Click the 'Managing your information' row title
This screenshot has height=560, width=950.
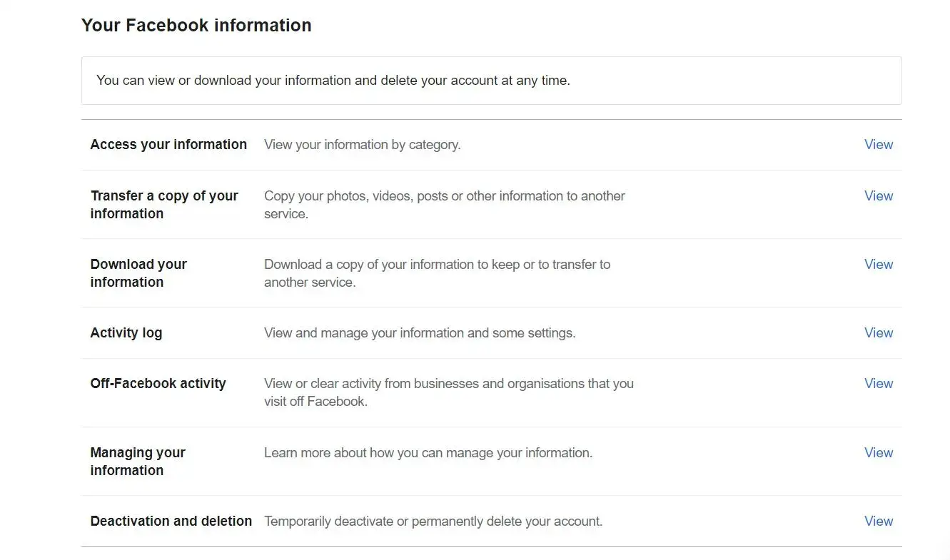[x=138, y=461]
